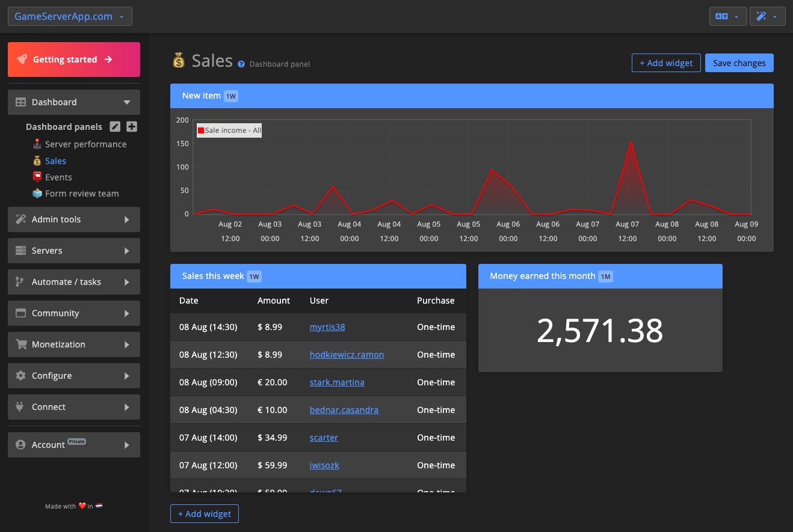Expand the Servers menu
The width and height of the screenshot is (793, 532).
(x=74, y=251)
